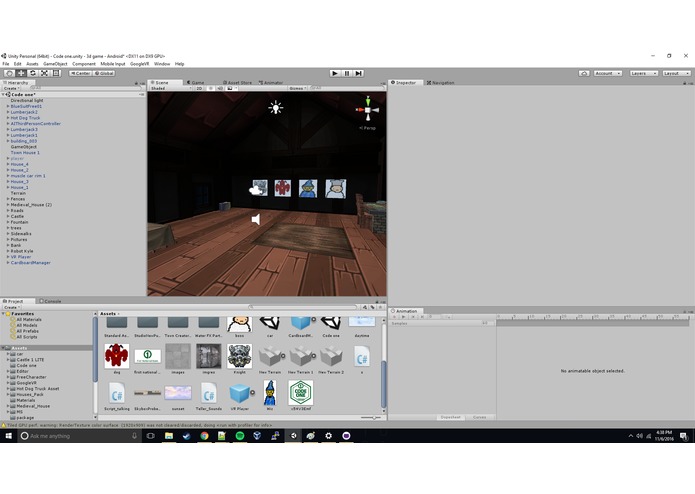Open the Layers dropdown
Screen dimensions: 695x494
tap(644, 73)
